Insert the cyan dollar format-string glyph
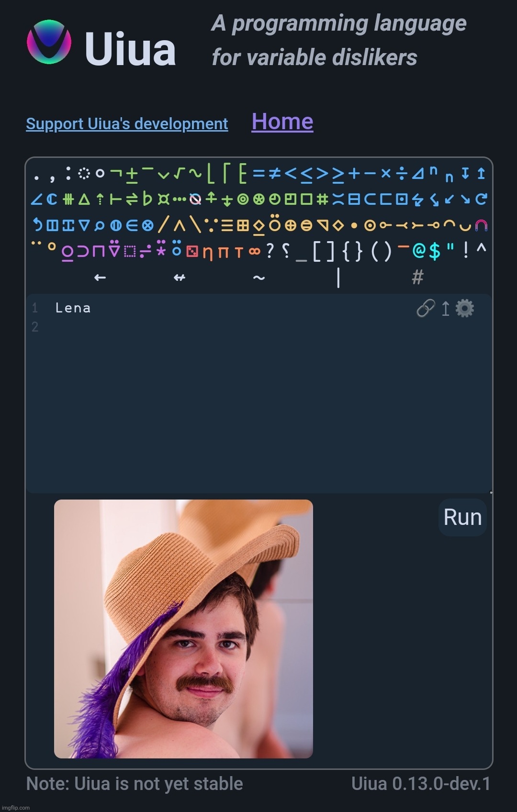The height and width of the screenshot is (812, 517). point(435,251)
